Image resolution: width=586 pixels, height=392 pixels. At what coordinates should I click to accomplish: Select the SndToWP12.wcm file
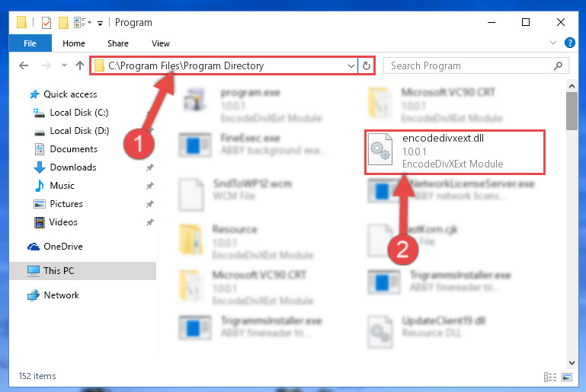236,195
